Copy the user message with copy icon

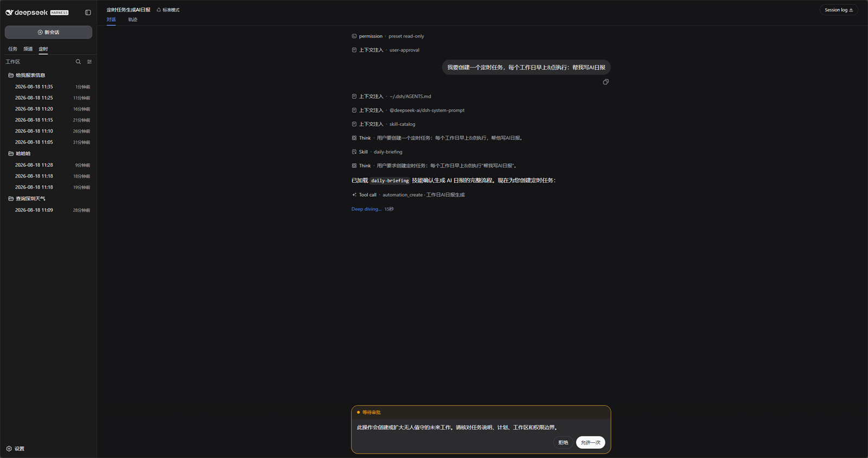606,82
